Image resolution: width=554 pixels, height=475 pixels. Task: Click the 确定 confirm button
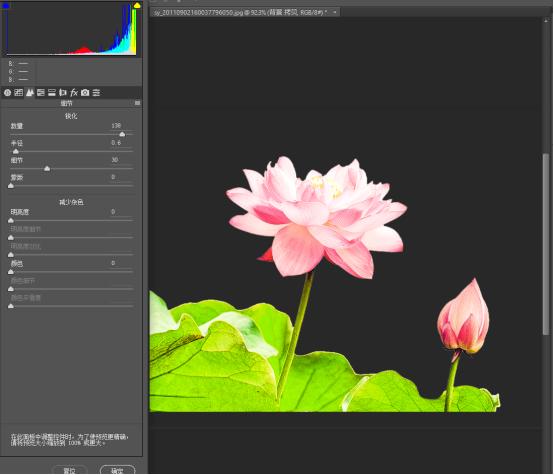coord(118,470)
